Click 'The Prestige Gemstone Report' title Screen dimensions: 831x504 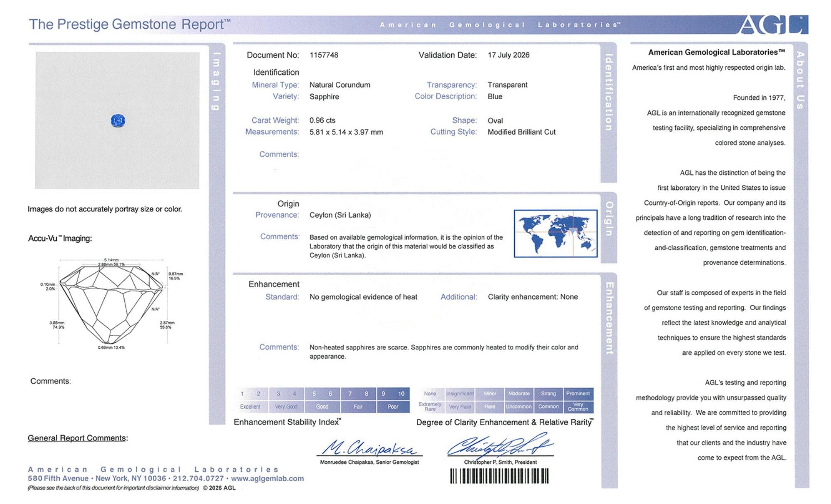130,24
